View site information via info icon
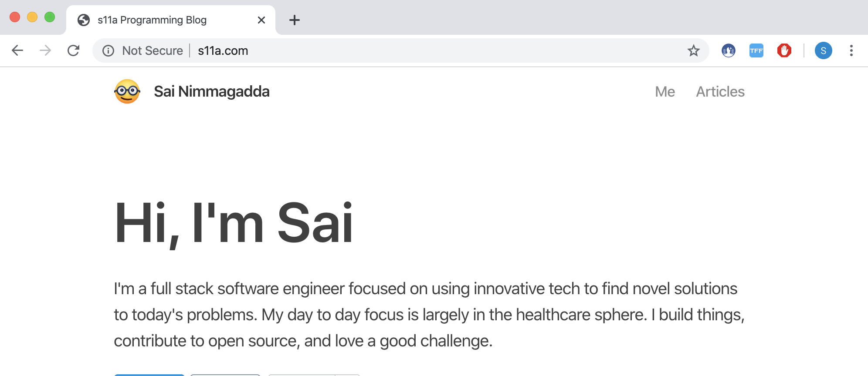 tap(108, 51)
